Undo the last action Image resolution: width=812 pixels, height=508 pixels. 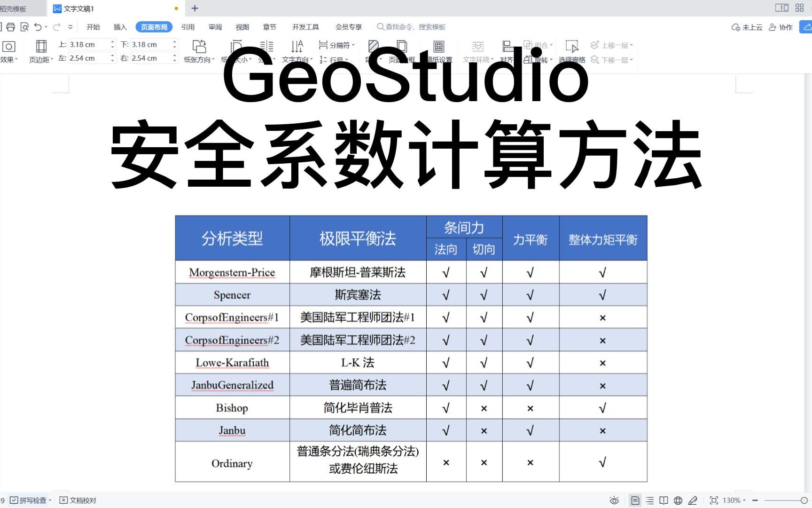[x=38, y=27]
